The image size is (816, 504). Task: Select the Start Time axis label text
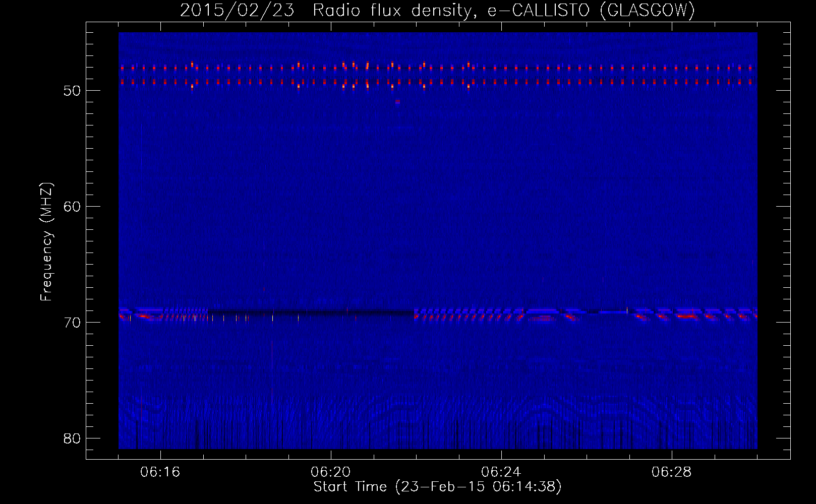(437, 487)
